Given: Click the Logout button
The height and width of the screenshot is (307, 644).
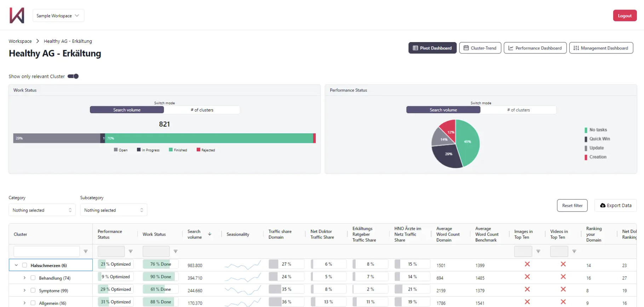Looking at the screenshot, I should coord(625,16).
